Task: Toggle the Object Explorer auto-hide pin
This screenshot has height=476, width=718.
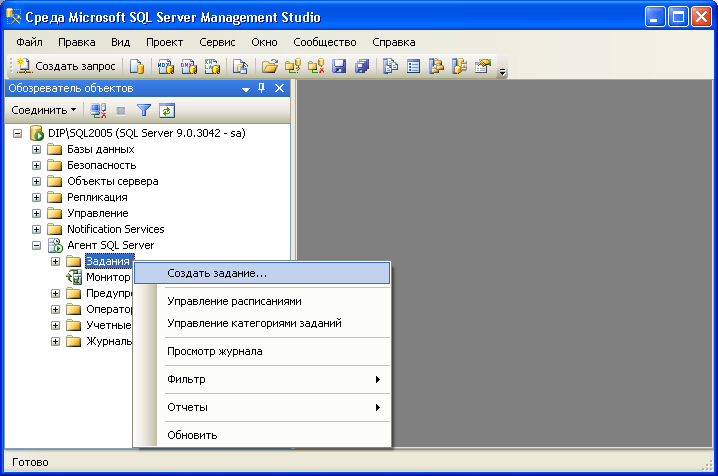Action: 263,89
